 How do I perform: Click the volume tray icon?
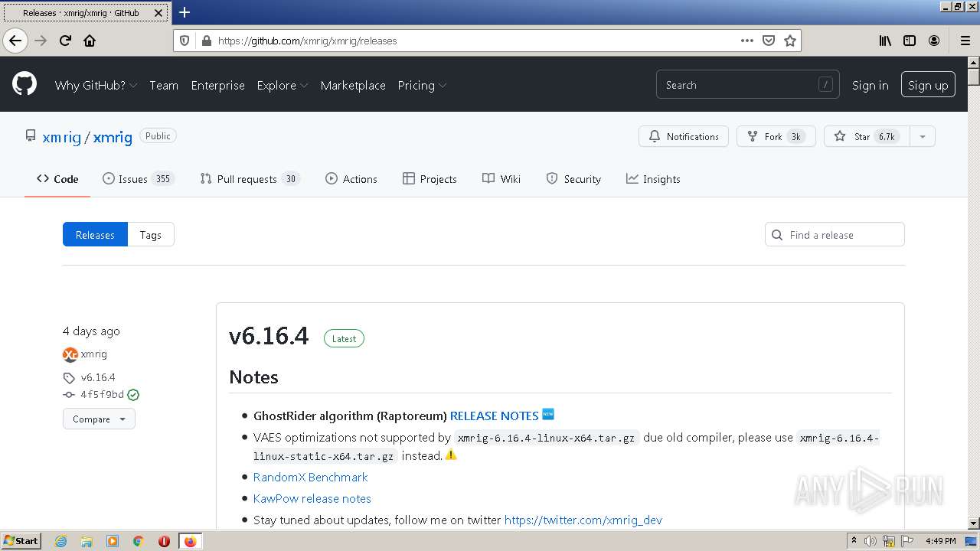point(871,541)
